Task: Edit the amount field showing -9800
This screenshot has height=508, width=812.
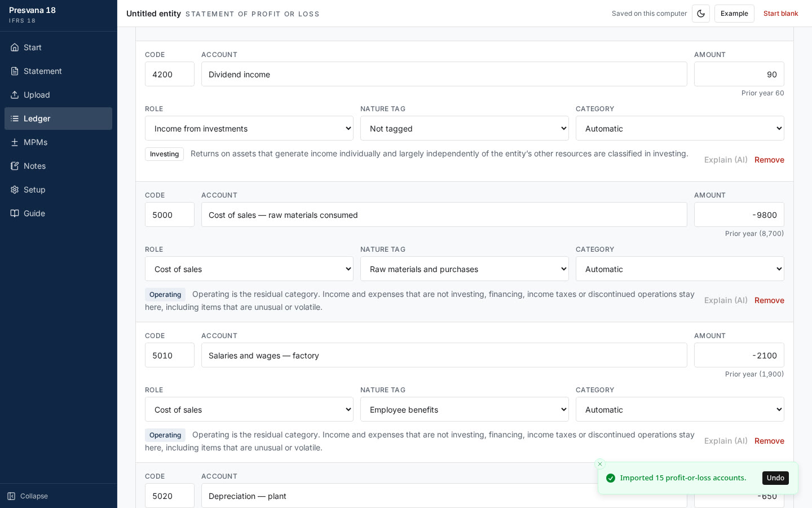Action: point(739,214)
